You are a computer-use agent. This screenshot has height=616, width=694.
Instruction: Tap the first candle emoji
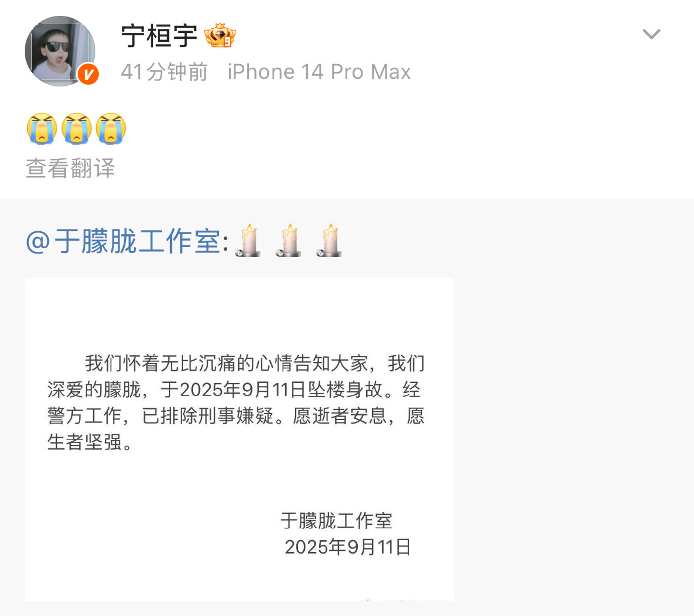[x=248, y=240]
